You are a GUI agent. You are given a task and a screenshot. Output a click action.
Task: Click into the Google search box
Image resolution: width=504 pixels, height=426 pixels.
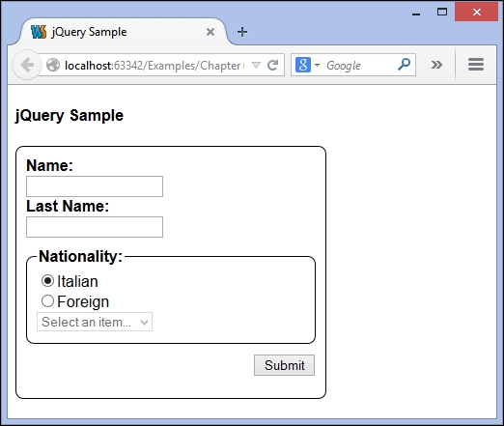357,66
